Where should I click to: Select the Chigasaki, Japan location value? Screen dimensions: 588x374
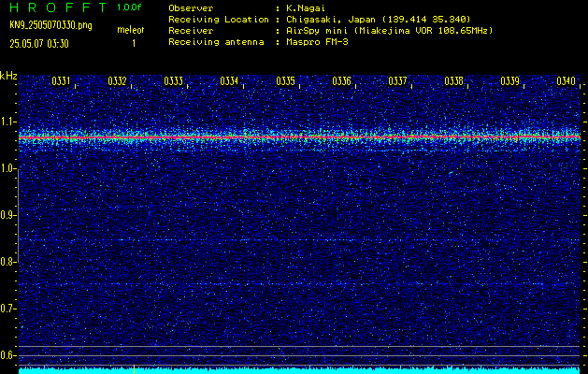coord(379,19)
